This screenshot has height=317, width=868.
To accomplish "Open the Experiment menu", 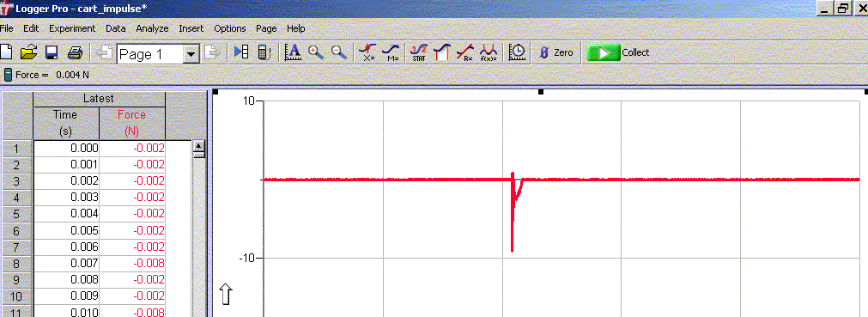I will [72, 28].
